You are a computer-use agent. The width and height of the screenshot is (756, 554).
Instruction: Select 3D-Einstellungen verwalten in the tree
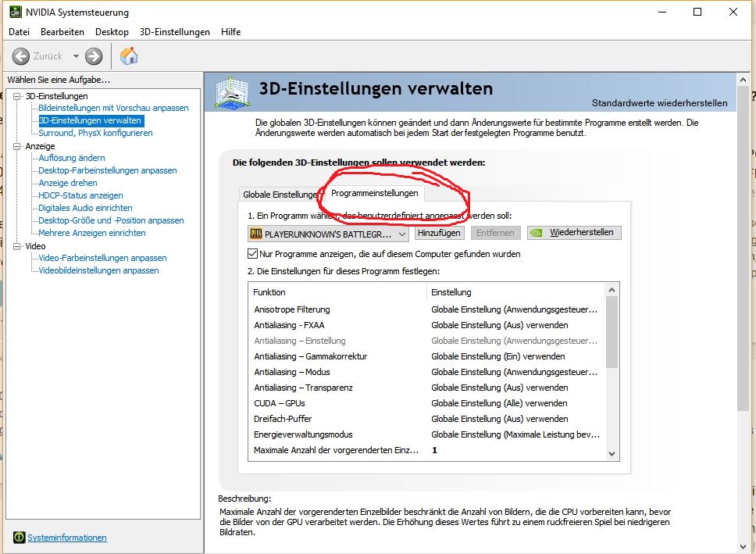90,120
